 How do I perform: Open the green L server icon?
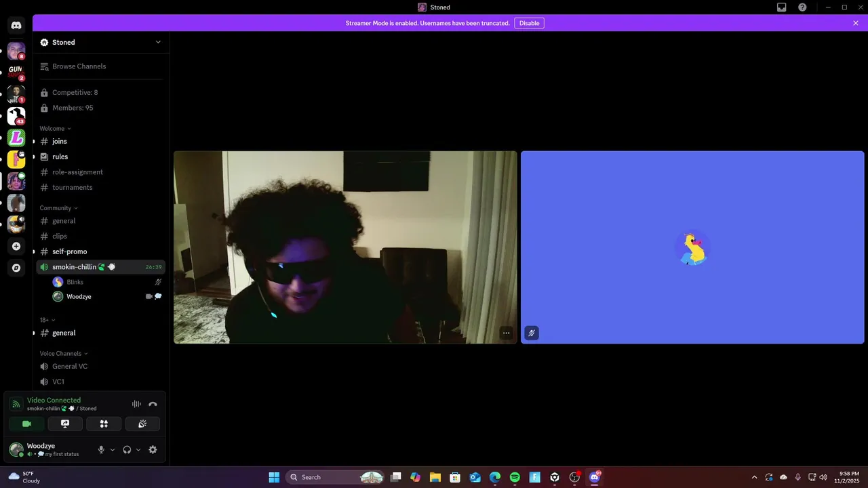click(16, 138)
